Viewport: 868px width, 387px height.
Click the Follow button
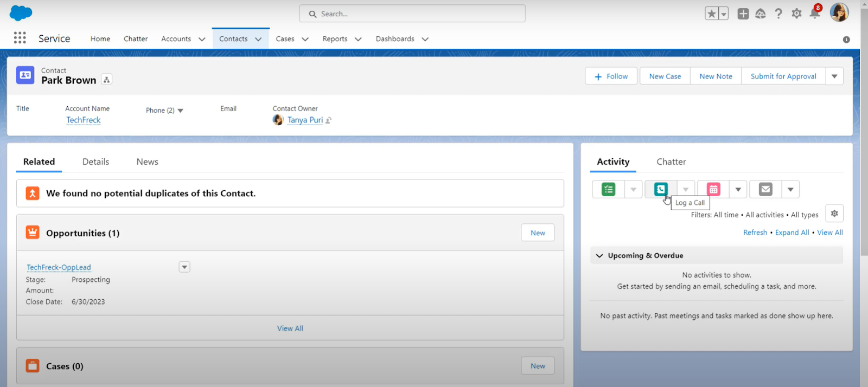pos(611,76)
